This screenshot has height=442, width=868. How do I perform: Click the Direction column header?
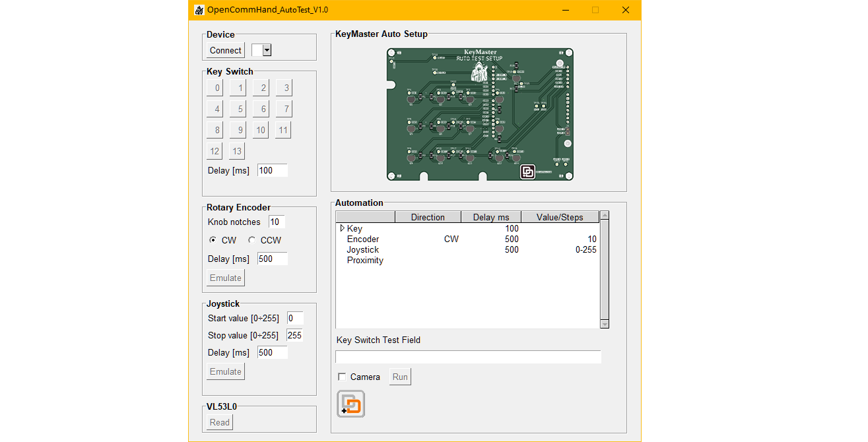click(427, 217)
